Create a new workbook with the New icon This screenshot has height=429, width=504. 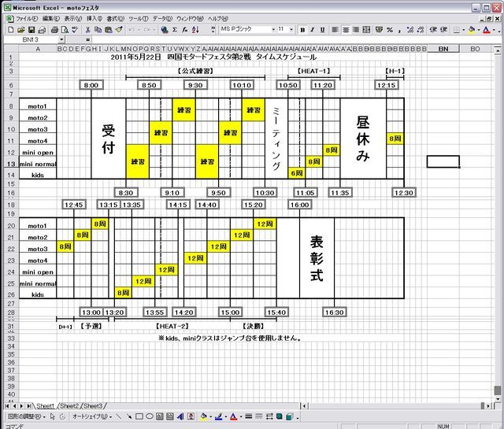coord(10,29)
